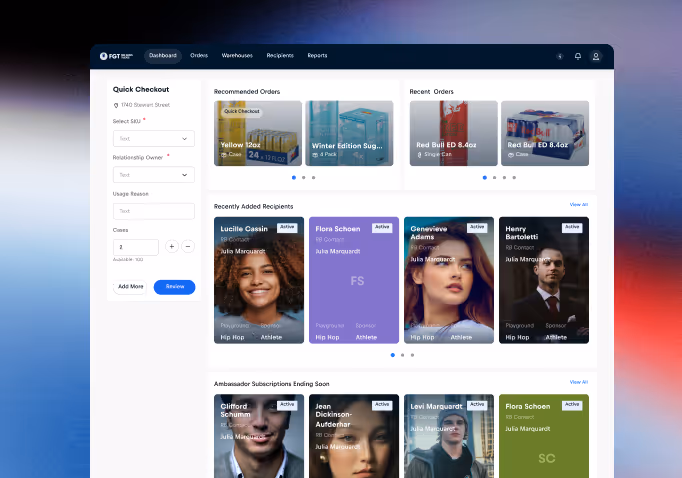The width and height of the screenshot is (682, 478).
Task: Click the Quick Checkout badge on Yellow 12oz
Action: tap(241, 111)
